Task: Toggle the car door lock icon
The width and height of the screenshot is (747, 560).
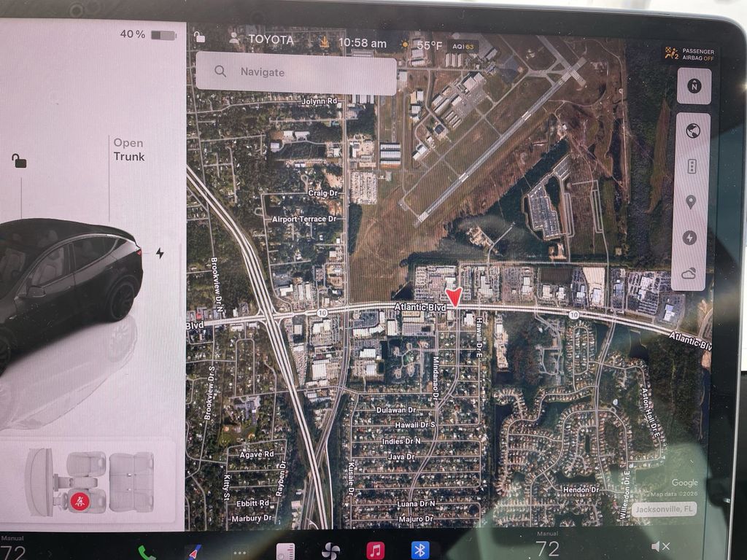Action: [19, 160]
